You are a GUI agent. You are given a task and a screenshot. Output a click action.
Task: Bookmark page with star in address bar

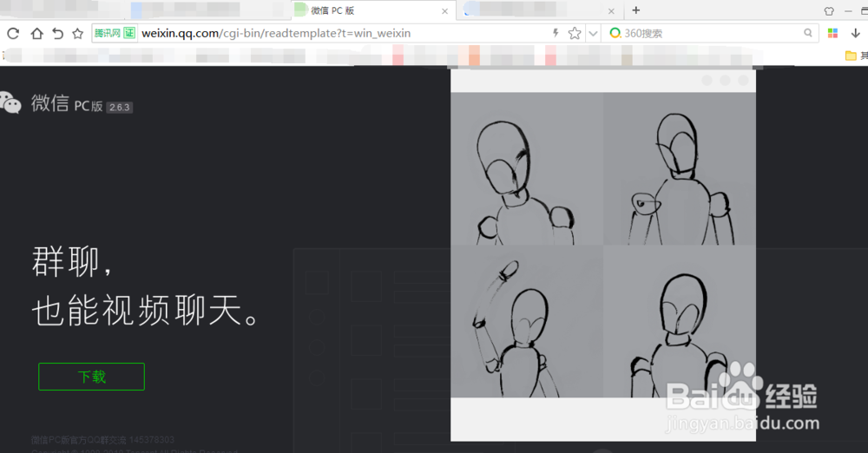click(x=575, y=33)
